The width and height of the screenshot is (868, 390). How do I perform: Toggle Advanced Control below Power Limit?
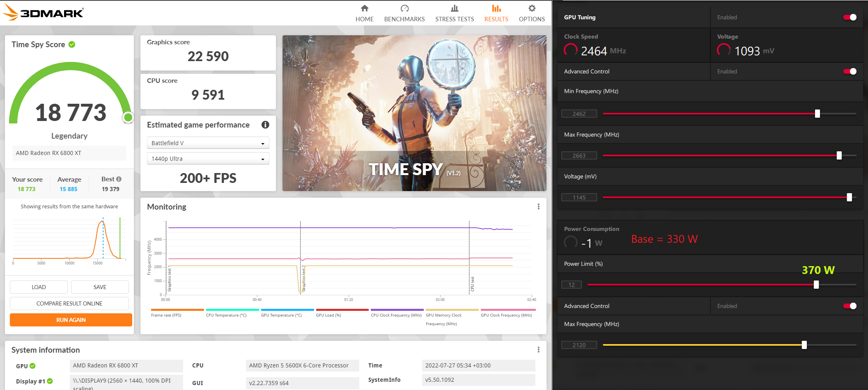850,306
